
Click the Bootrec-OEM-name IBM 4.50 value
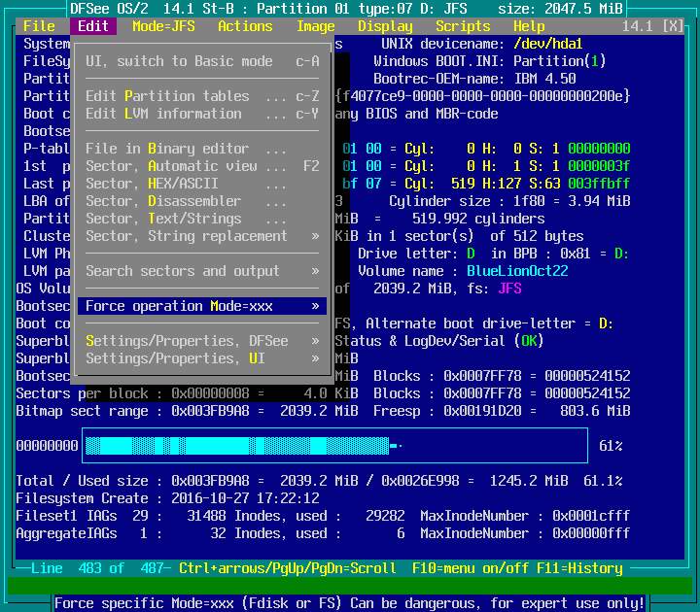(544, 79)
